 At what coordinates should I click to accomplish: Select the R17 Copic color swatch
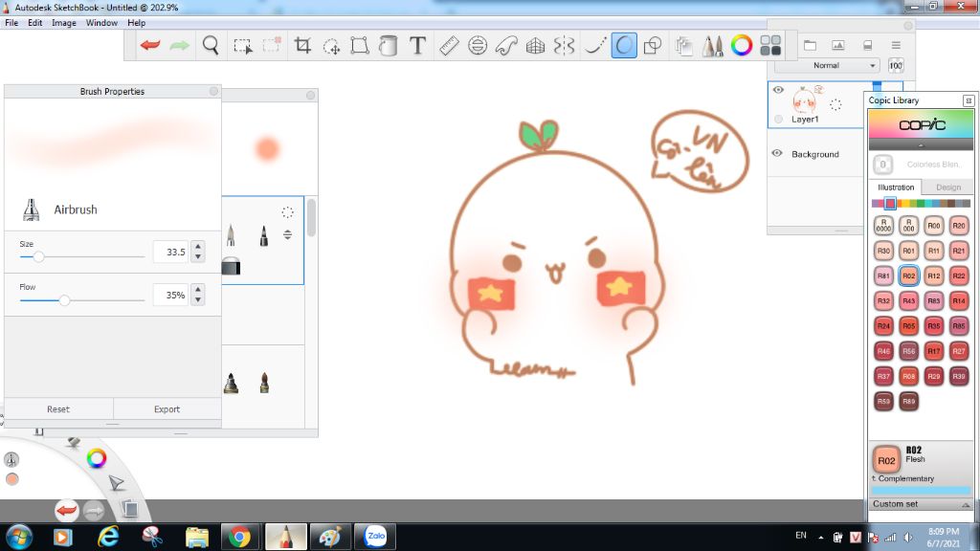[934, 351]
